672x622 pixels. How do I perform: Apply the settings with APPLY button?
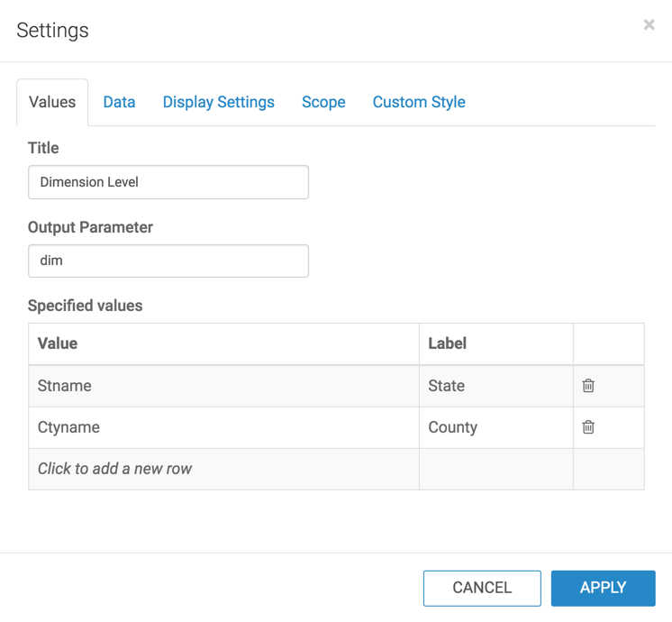pyautogui.click(x=603, y=588)
